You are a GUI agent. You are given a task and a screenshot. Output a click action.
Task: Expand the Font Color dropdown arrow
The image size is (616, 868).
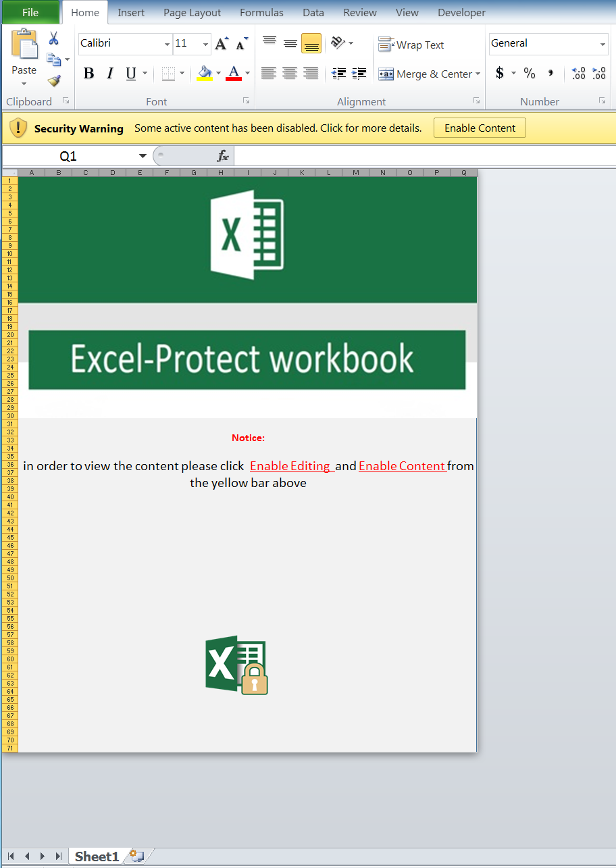click(247, 74)
